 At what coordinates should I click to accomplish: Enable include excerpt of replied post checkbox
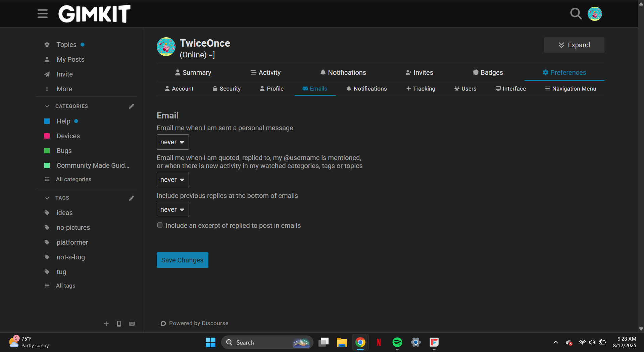pos(160,225)
